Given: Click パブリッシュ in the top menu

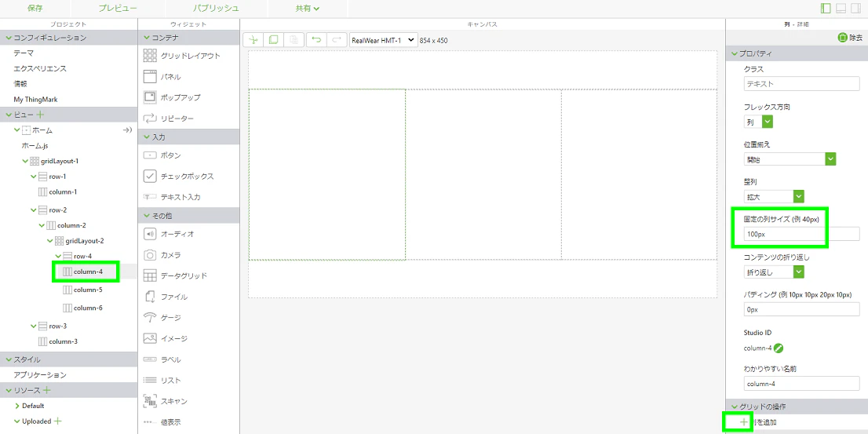Looking at the screenshot, I should 216,9.
